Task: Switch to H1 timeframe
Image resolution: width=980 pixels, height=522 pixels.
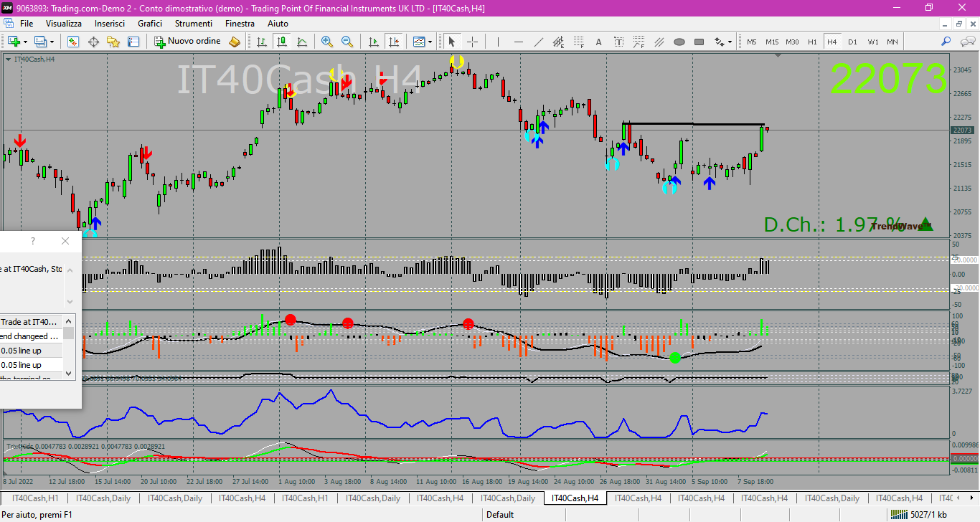Action: coord(812,42)
